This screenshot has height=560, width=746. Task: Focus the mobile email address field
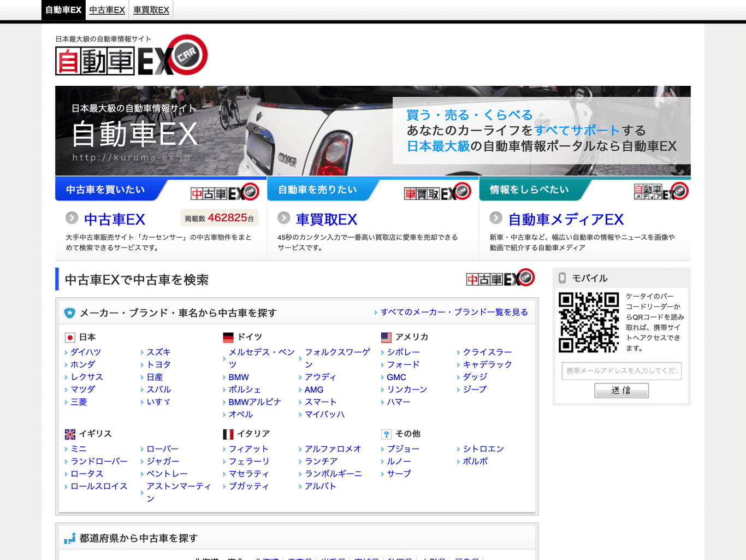click(x=621, y=370)
